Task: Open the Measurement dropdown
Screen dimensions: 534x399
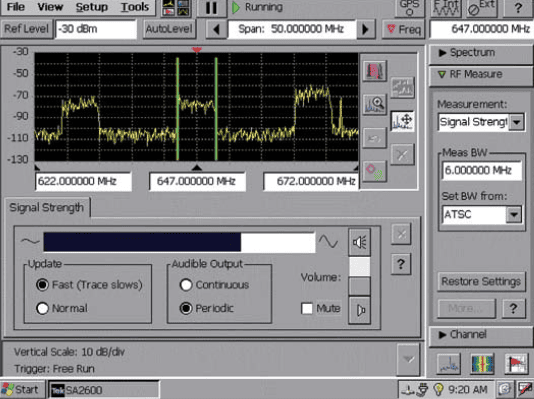Action: [516, 122]
